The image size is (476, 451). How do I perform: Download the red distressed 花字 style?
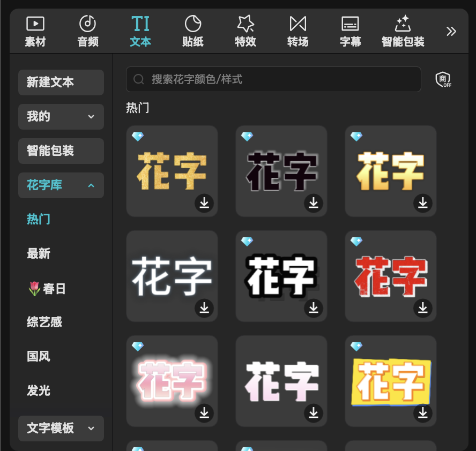(x=423, y=308)
